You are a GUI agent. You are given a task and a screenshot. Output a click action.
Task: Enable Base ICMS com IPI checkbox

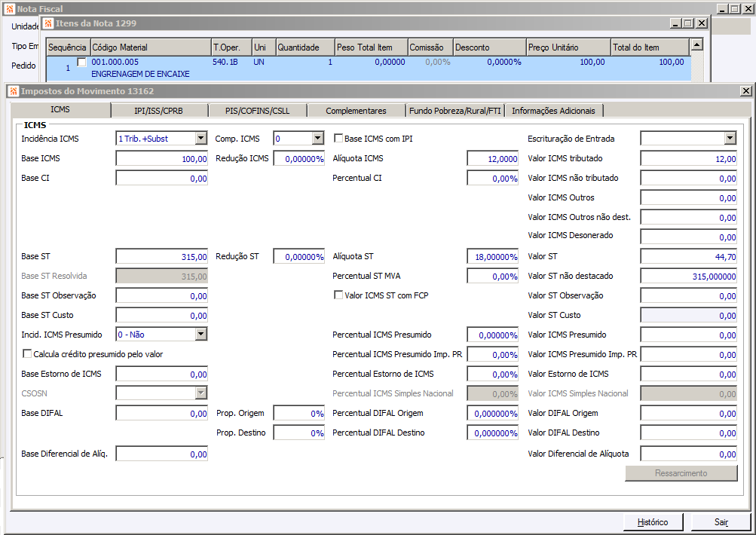pos(338,139)
